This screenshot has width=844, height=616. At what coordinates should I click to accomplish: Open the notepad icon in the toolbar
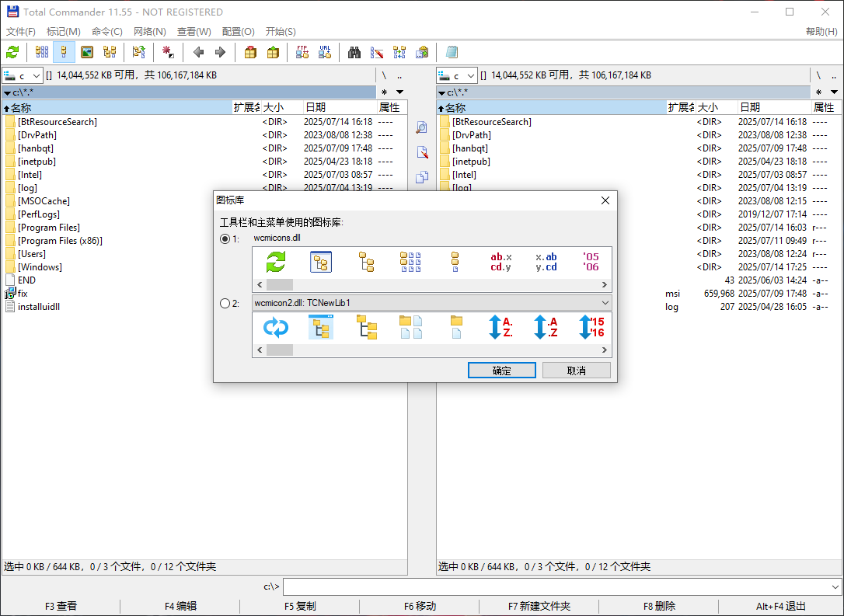(x=452, y=52)
